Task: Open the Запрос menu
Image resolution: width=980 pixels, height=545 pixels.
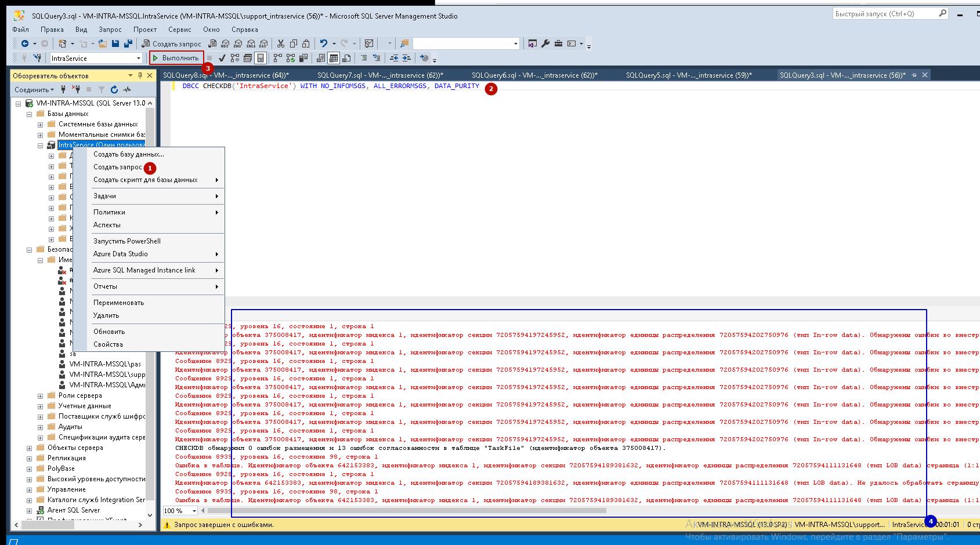Action: point(110,30)
